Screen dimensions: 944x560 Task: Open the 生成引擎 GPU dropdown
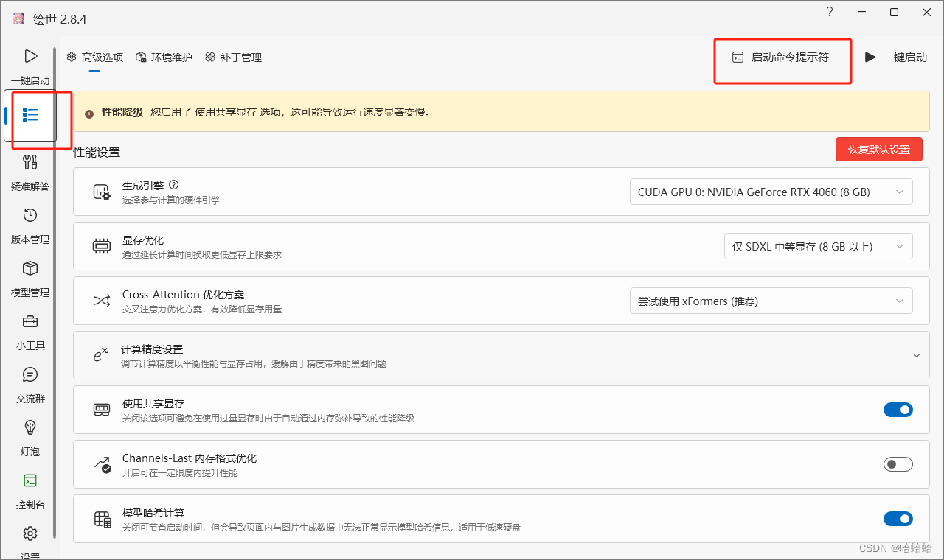[771, 192]
